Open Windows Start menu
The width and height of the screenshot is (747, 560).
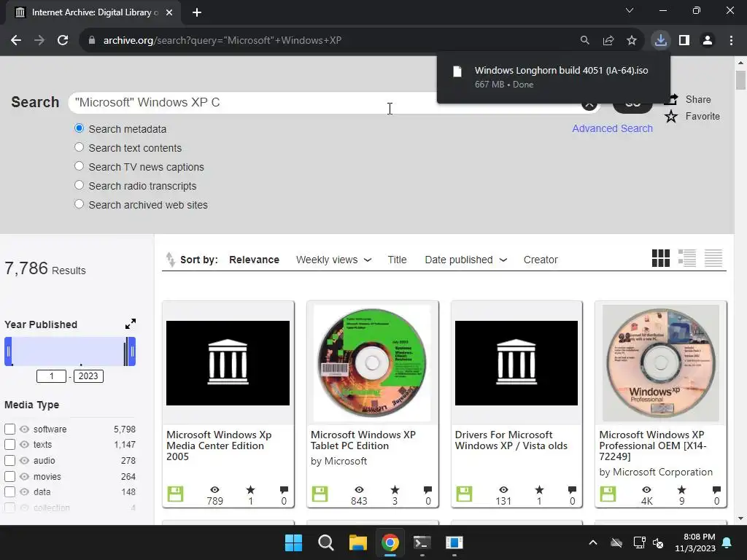tap(293, 542)
